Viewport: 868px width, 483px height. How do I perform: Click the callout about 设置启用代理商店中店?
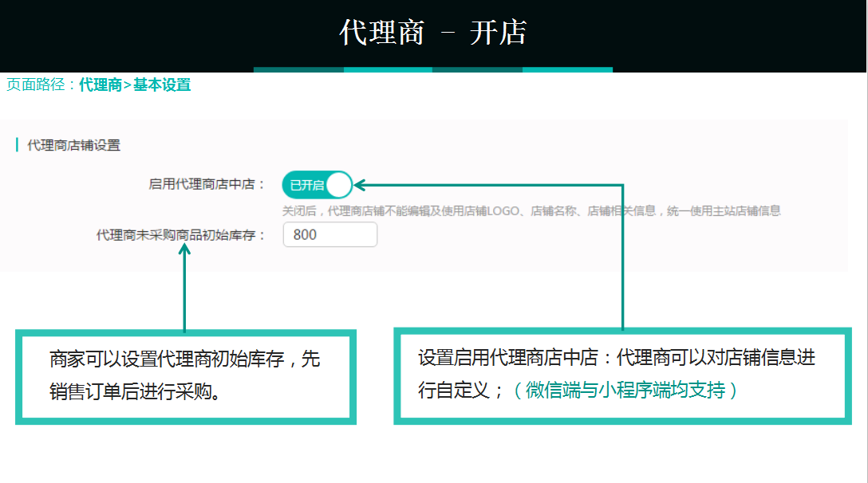tap(622, 375)
